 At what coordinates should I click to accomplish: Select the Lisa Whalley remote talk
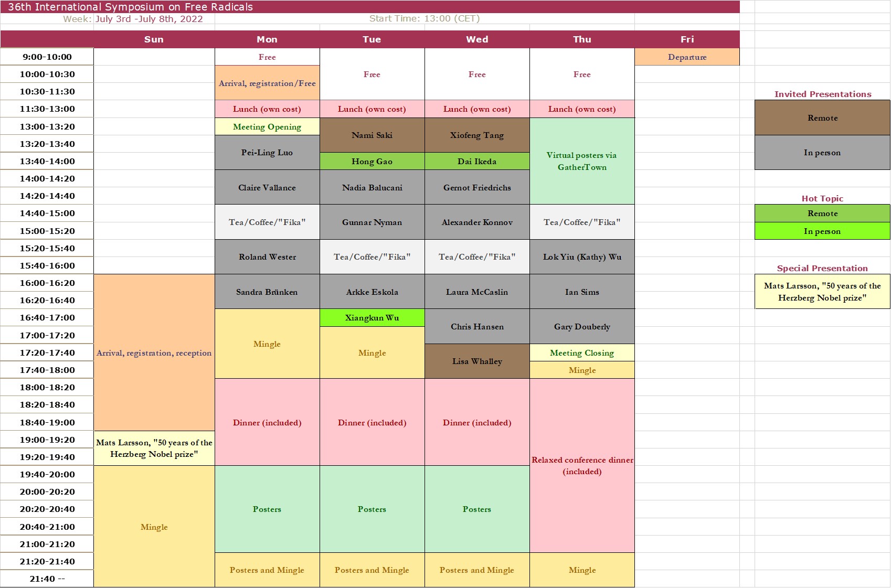click(477, 361)
